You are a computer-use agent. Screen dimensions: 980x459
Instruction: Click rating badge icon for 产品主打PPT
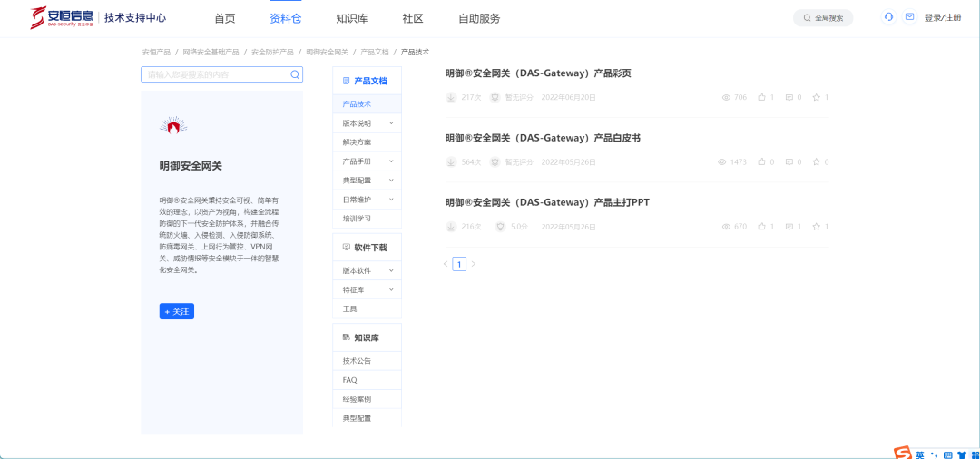(x=500, y=227)
